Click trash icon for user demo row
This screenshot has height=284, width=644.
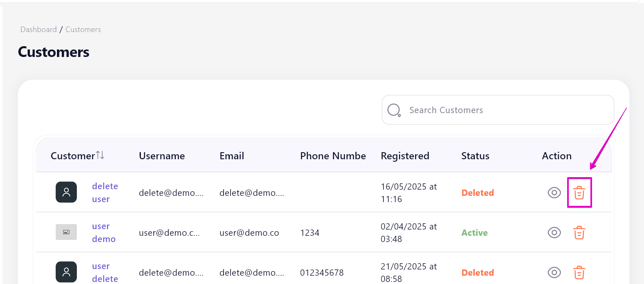[579, 232]
